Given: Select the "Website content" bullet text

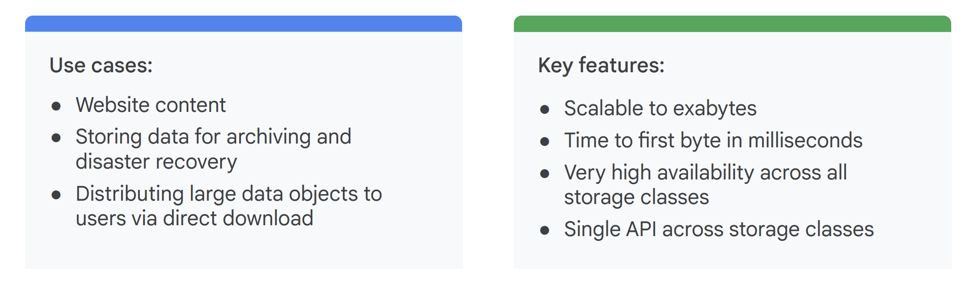Looking at the screenshot, I should pos(150,105).
